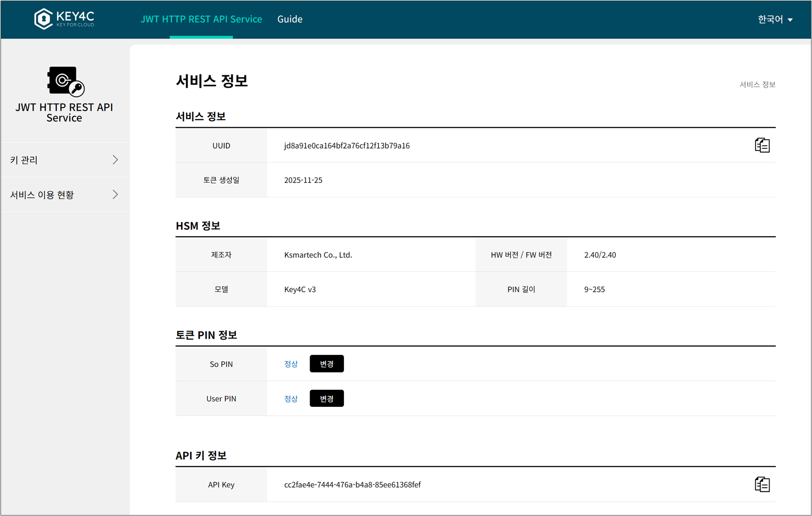Switch to the JWT HTTP REST API Service tab

(201, 19)
